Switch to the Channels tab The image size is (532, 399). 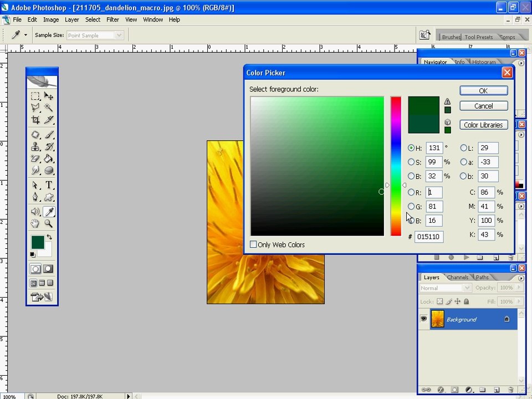[x=457, y=277]
